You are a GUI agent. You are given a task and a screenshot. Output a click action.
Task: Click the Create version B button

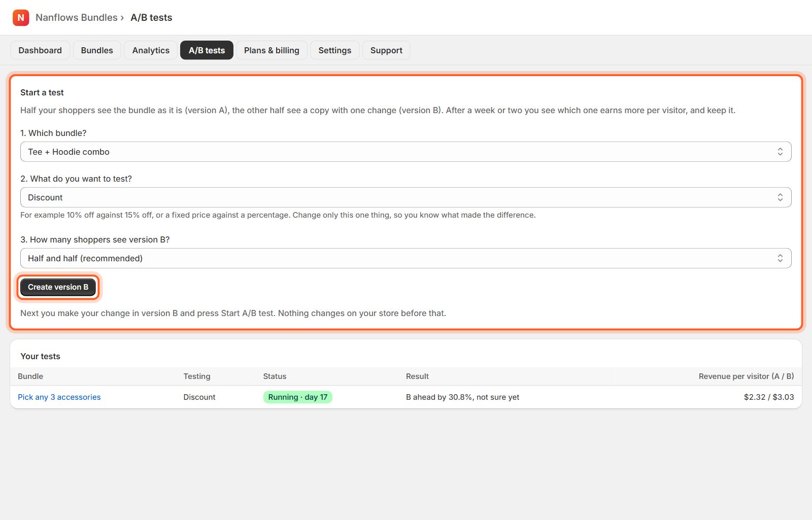point(58,287)
